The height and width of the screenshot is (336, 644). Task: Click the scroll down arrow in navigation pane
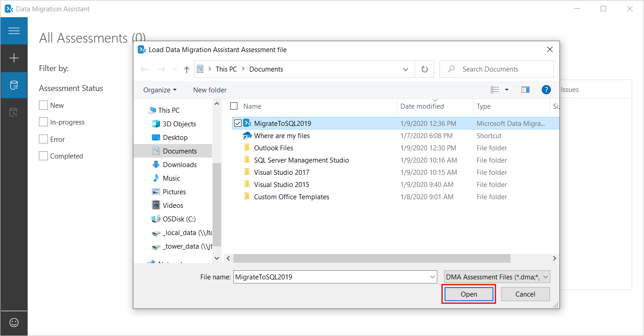click(217, 258)
